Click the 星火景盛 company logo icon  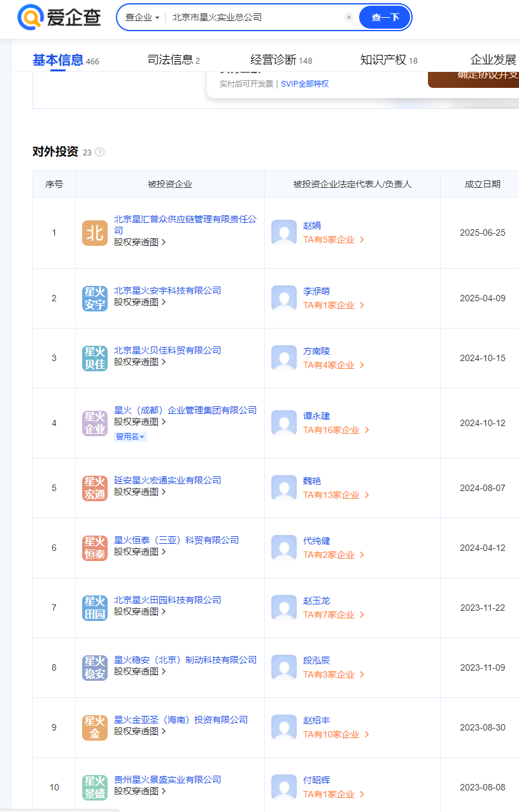pos(94,787)
